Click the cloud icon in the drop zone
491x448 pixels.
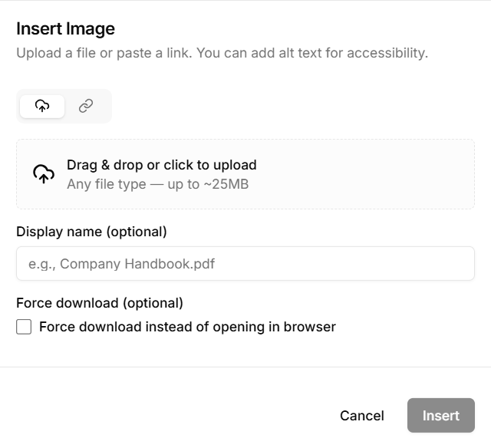tap(44, 174)
